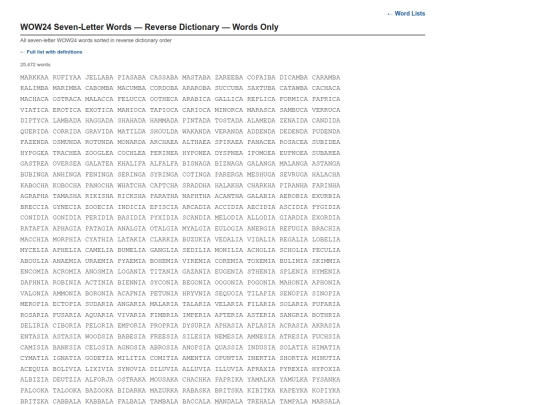
Task: Select the word QUERIDA
Action: (x=34, y=132)
